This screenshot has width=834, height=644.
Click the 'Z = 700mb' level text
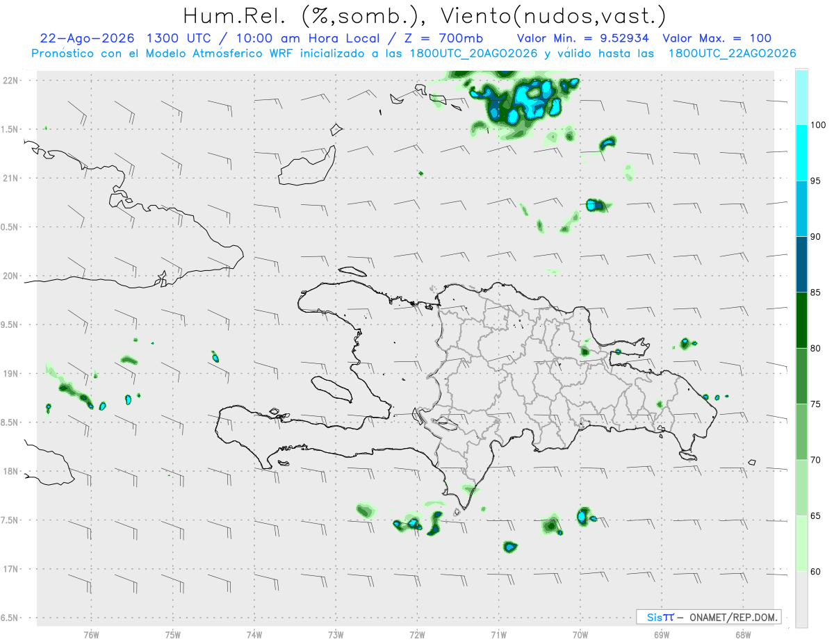(440, 38)
